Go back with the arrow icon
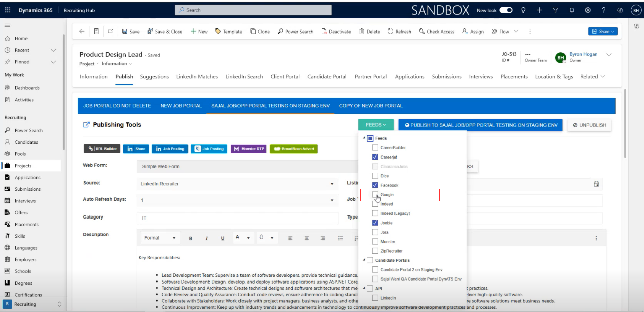This screenshot has height=312, width=644. (x=82, y=31)
